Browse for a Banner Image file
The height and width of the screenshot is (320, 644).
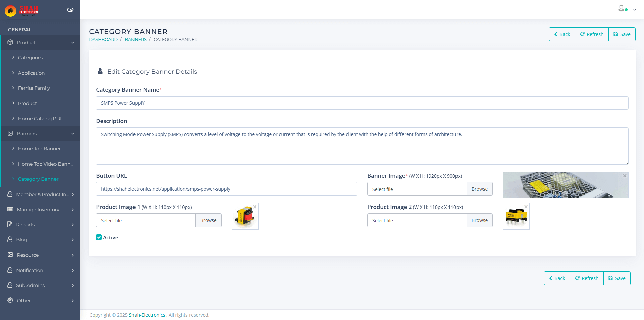[479, 189]
